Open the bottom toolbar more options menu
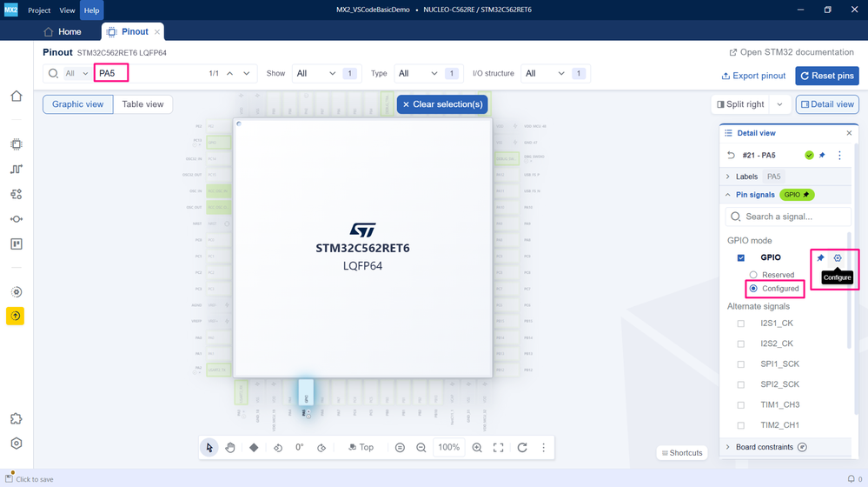This screenshot has width=868, height=487. coord(544,448)
